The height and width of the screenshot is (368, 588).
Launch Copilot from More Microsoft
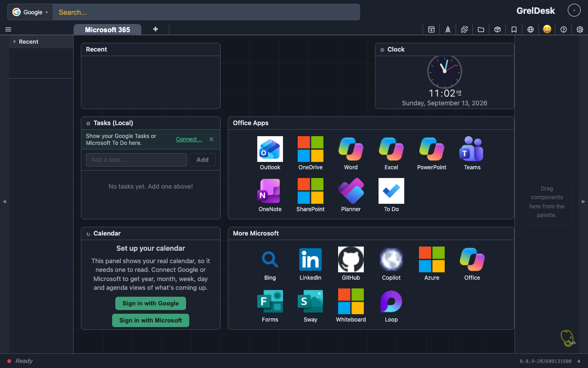click(x=391, y=259)
